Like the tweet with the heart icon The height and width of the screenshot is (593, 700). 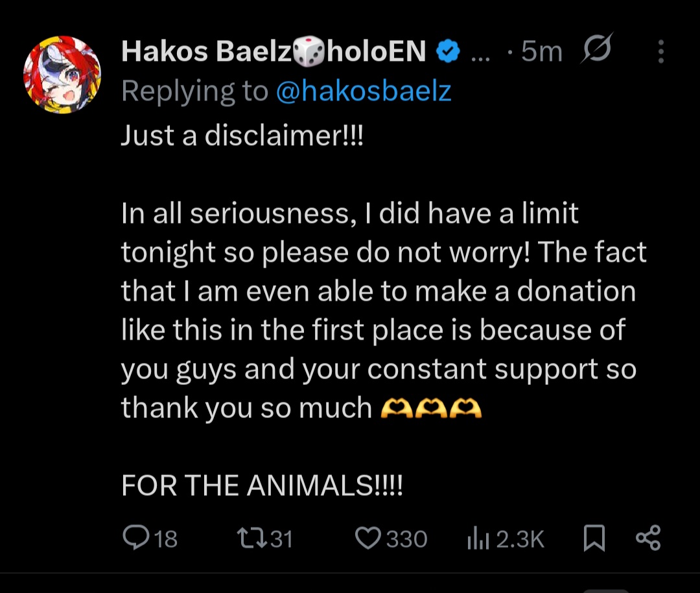click(x=368, y=538)
